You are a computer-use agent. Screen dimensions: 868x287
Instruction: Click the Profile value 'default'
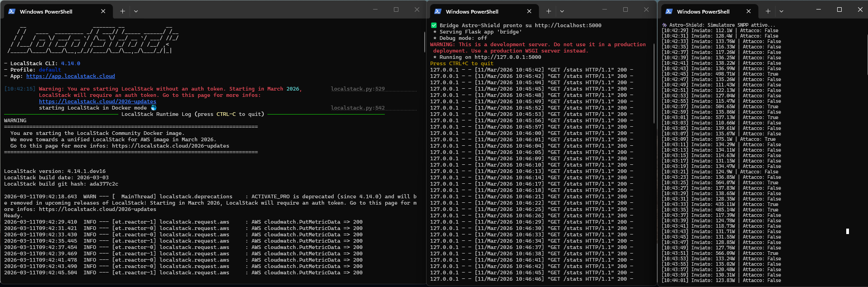point(50,70)
